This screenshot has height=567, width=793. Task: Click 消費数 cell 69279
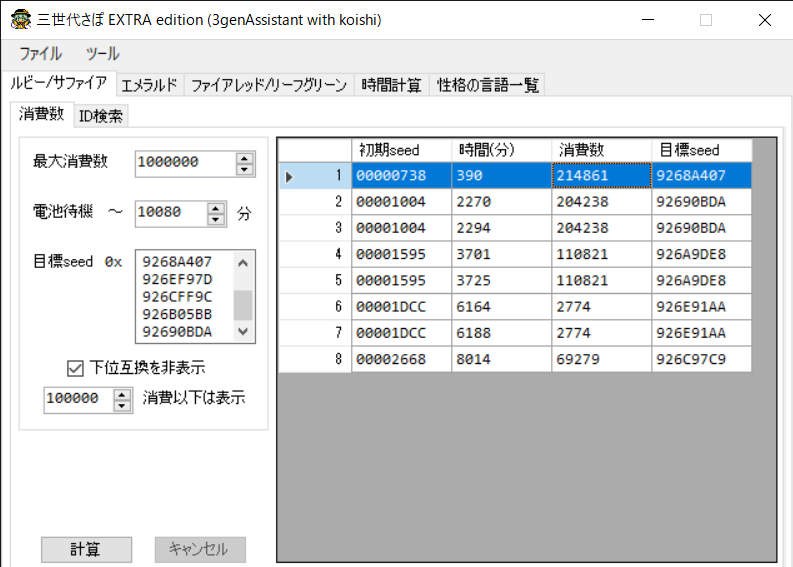(601, 360)
